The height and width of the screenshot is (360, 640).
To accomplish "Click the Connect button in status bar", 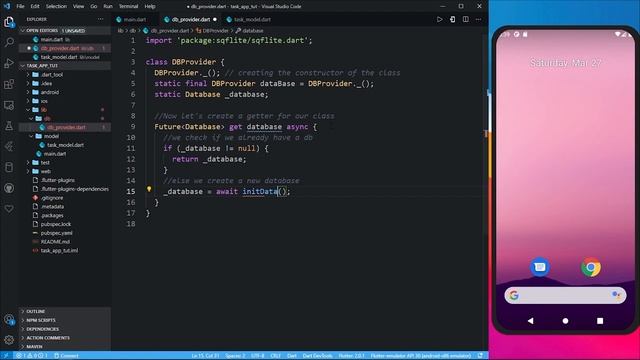I will (x=66, y=356).
